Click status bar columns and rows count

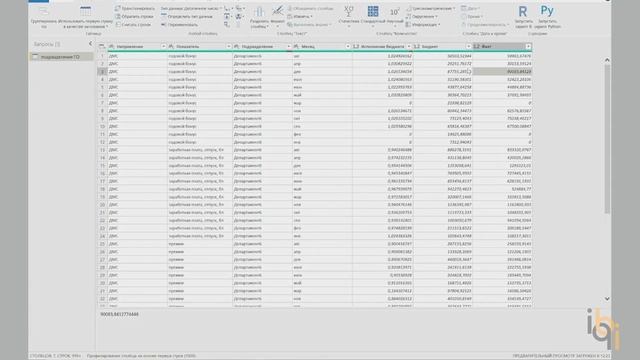(55, 356)
